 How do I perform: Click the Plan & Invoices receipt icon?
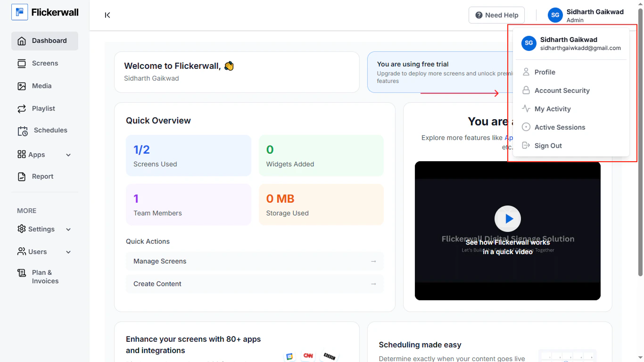pos(22,273)
